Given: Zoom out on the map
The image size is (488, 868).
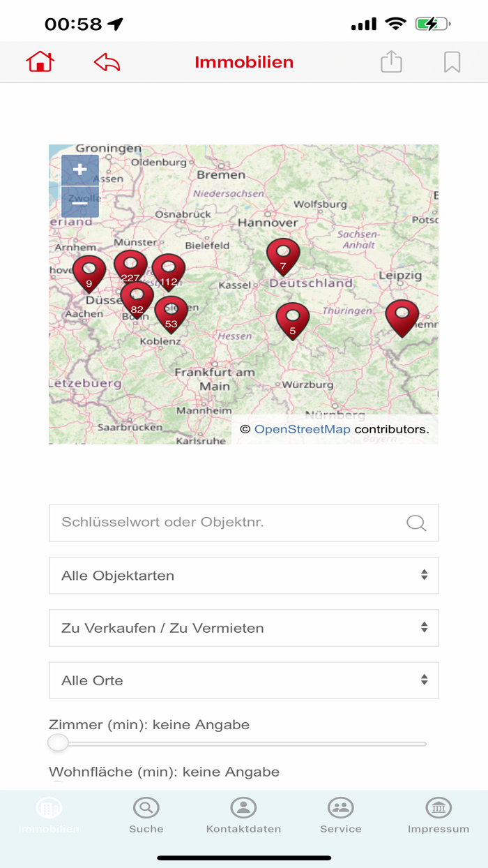Looking at the screenshot, I should point(80,202).
